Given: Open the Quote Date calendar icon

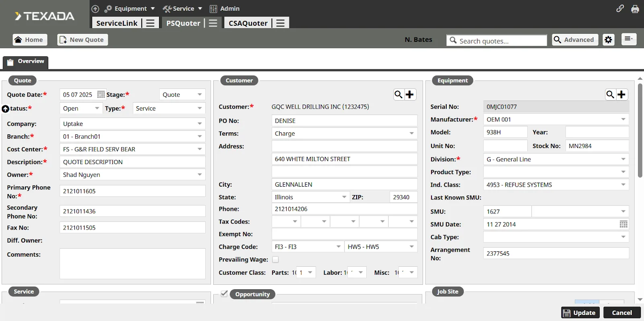Looking at the screenshot, I should (101, 95).
